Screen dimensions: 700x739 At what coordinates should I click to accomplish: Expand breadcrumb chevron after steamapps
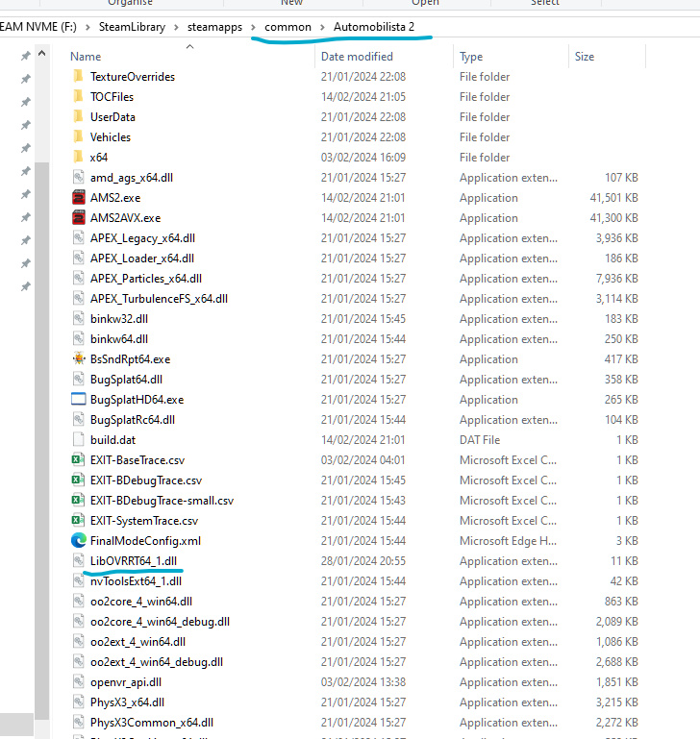point(253,27)
